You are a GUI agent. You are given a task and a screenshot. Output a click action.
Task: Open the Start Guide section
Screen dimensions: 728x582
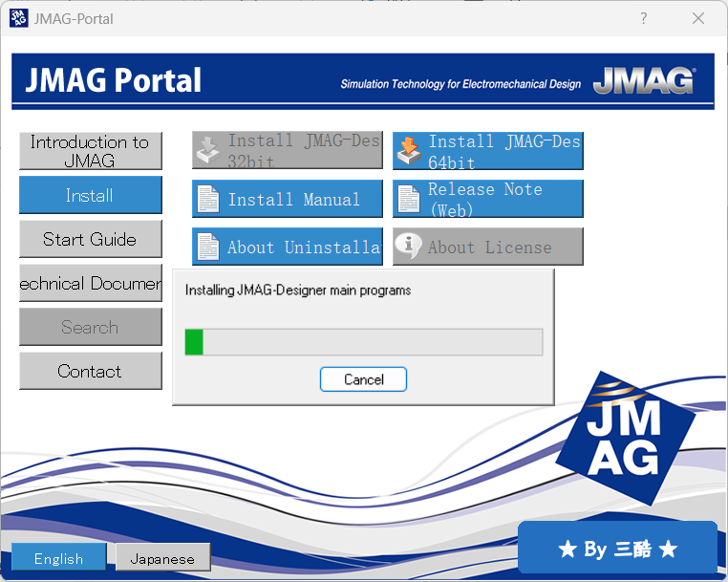tap(91, 239)
